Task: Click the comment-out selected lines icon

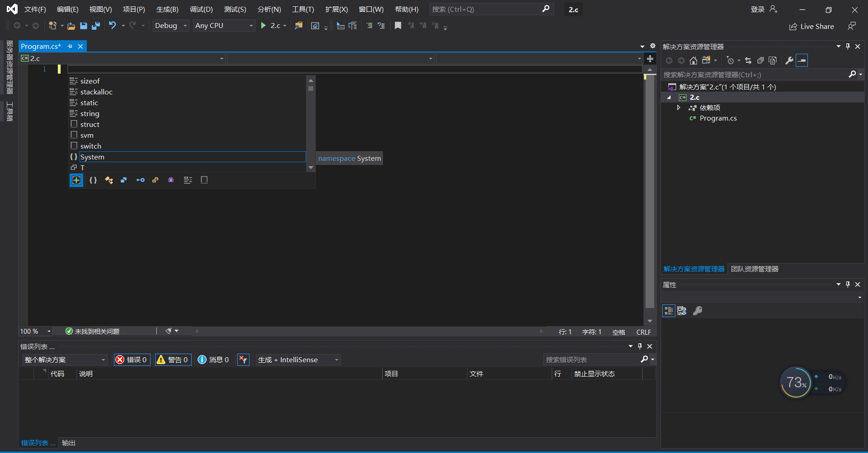Action: pyautogui.click(x=370, y=26)
